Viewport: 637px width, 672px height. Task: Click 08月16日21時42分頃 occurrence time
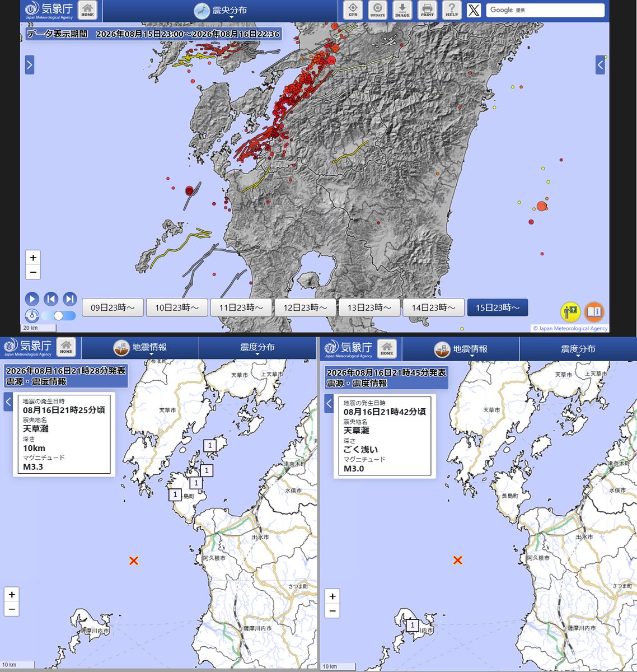point(385,412)
